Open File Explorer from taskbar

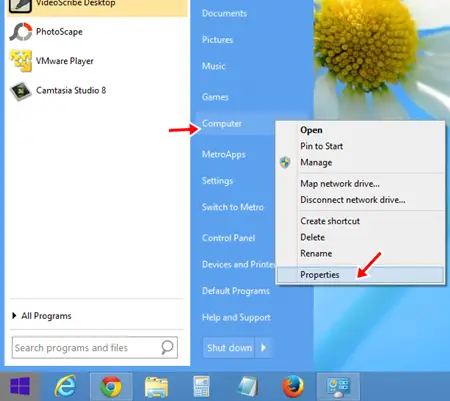(156, 387)
